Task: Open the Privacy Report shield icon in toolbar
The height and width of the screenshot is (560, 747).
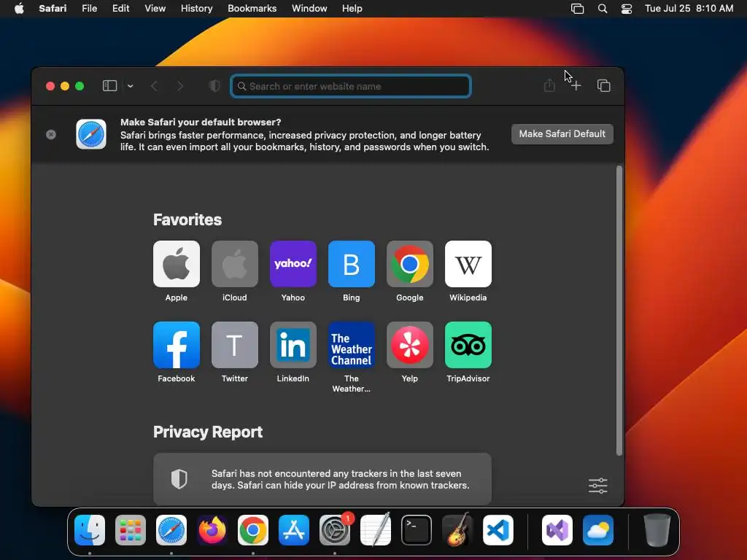Action: pos(214,86)
